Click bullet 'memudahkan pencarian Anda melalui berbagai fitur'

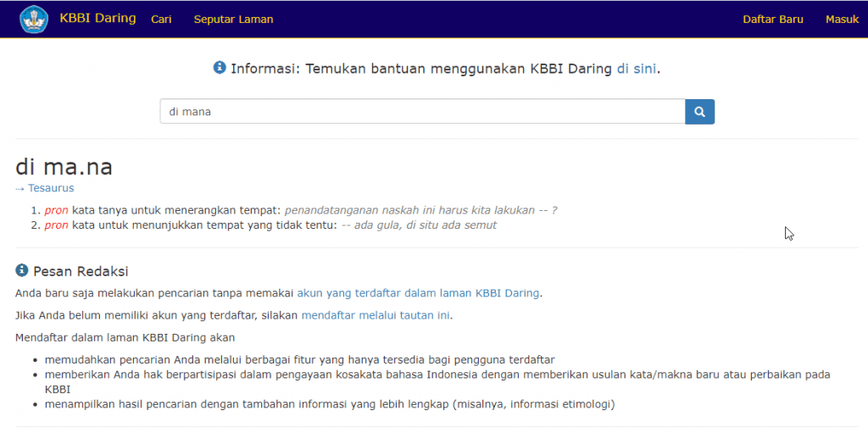pyautogui.click(x=300, y=358)
